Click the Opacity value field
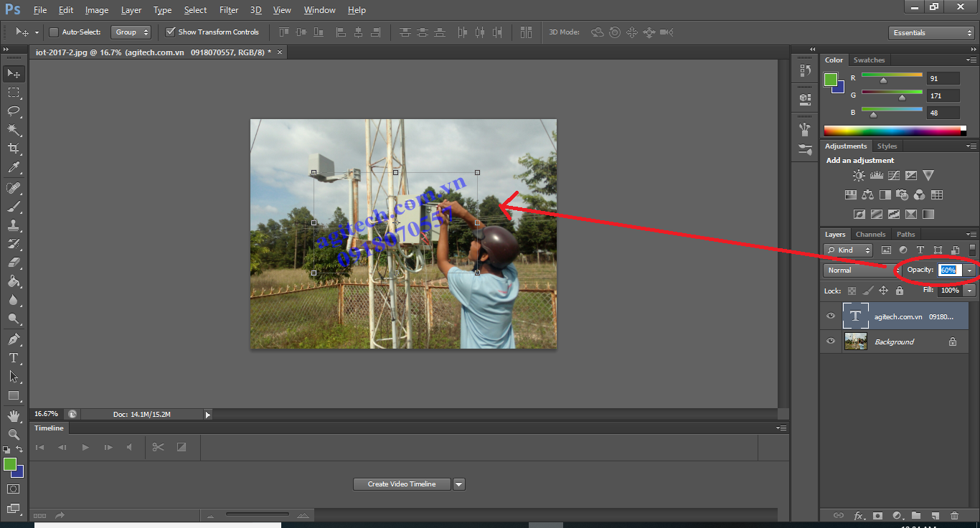 point(950,270)
